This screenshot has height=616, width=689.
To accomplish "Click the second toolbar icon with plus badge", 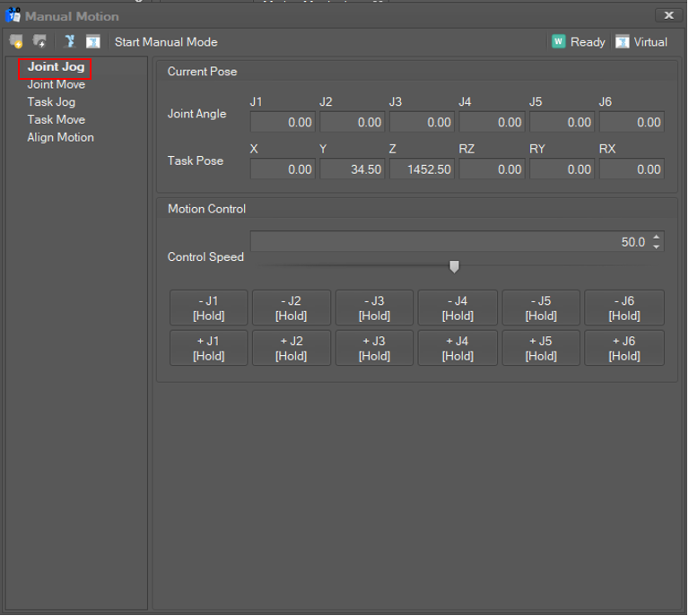I will [x=39, y=42].
